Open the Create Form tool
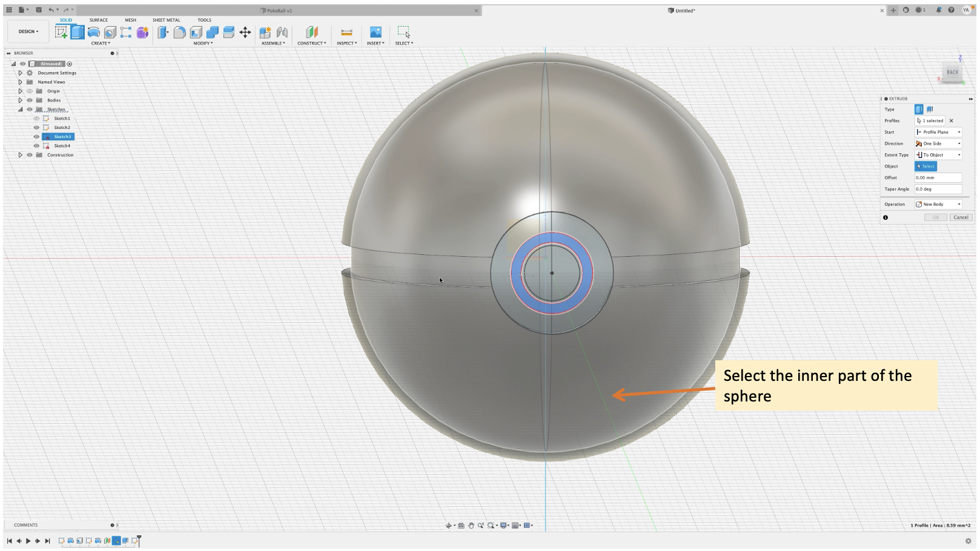Screen dimensions: 980x551 142,32
